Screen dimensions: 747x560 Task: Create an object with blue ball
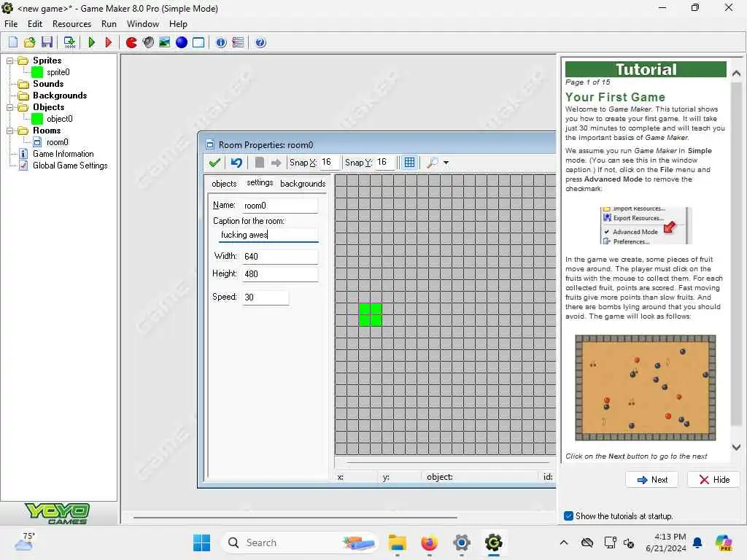[x=182, y=42]
